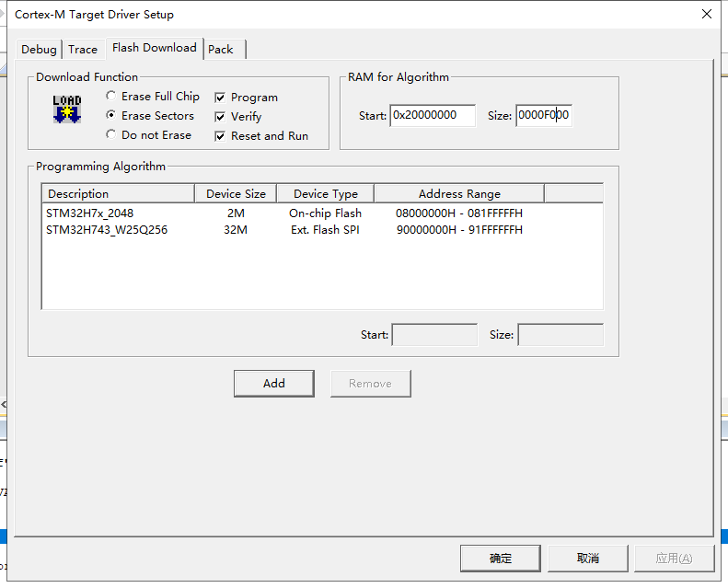Toggle the Verify checkbox

coord(221,117)
